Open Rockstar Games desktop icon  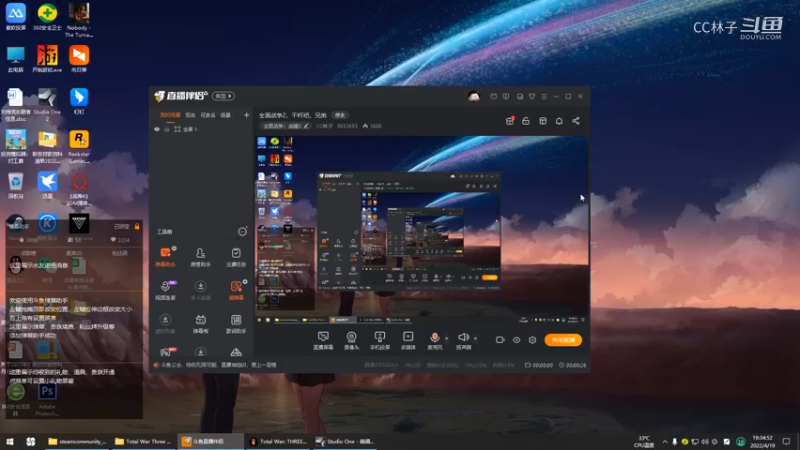[79, 146]
